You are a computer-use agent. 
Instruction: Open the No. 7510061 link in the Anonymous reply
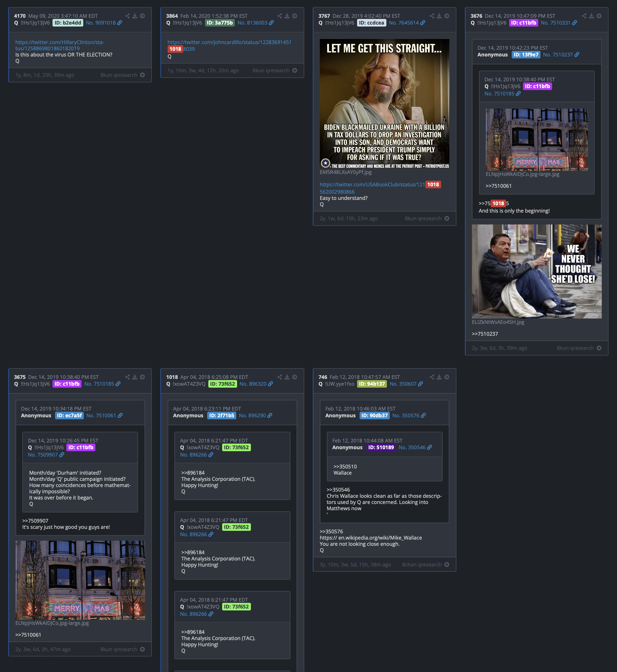101,416
